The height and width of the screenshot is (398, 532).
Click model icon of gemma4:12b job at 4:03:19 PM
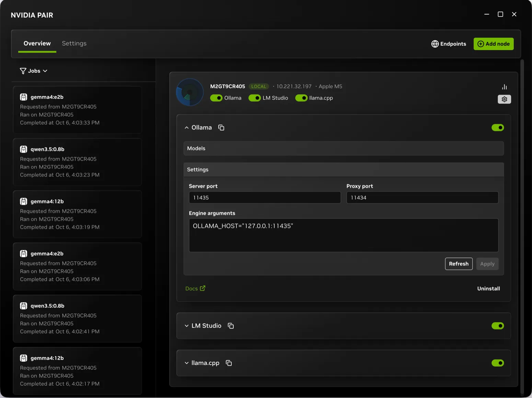click(x=23, y=201)
